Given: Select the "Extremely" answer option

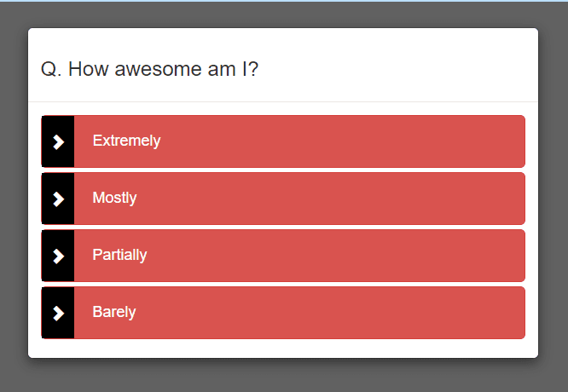Looking at the screenshot, I should click(x=283, y=141).
